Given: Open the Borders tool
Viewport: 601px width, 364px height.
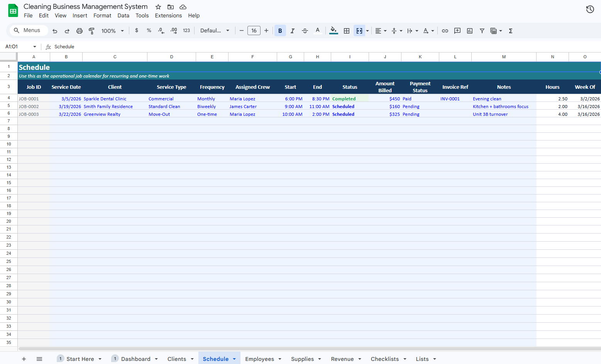Looking at the screenshot, I should [347, 31].
